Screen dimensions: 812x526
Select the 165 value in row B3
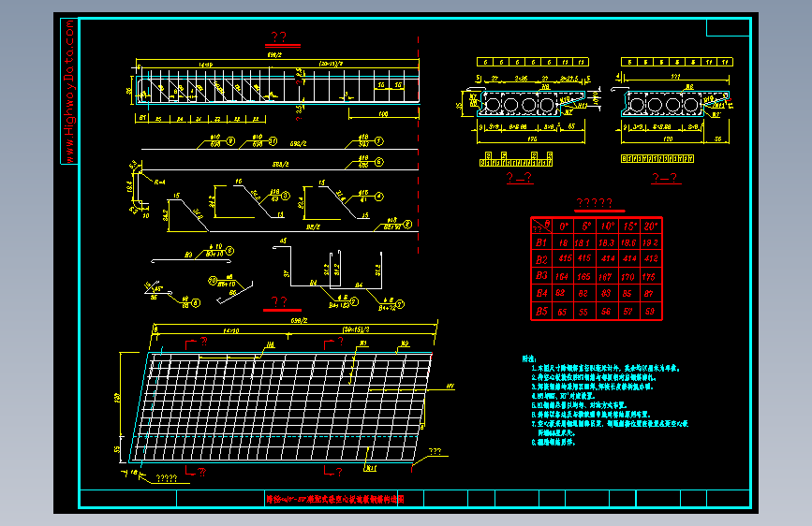(x=583, y=277)
